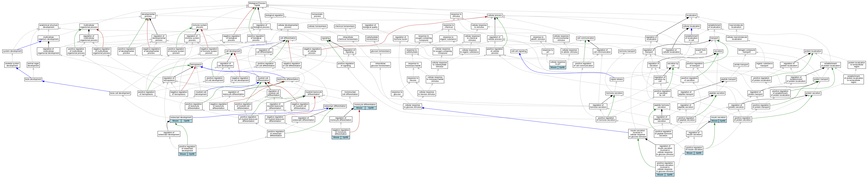
Task: Click the 'myeloid cell differentiation' node
Action: pyautogui.click(x=263, y=79)
